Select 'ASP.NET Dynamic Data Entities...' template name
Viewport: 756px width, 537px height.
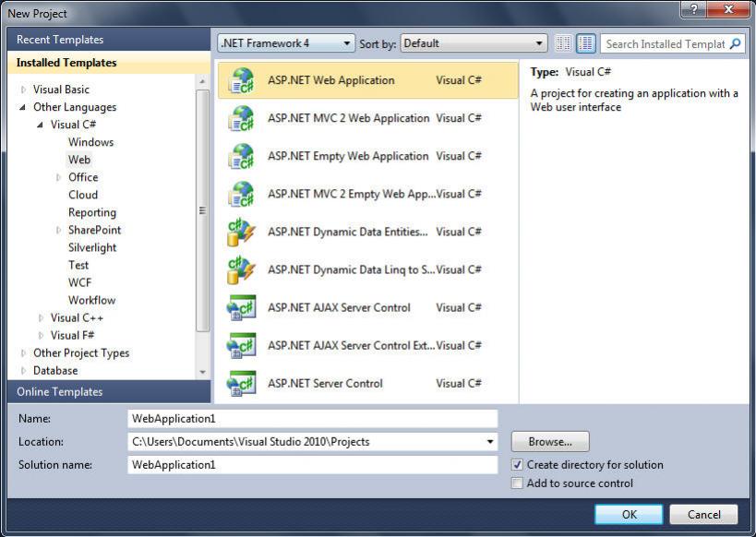tap(348, 232)
